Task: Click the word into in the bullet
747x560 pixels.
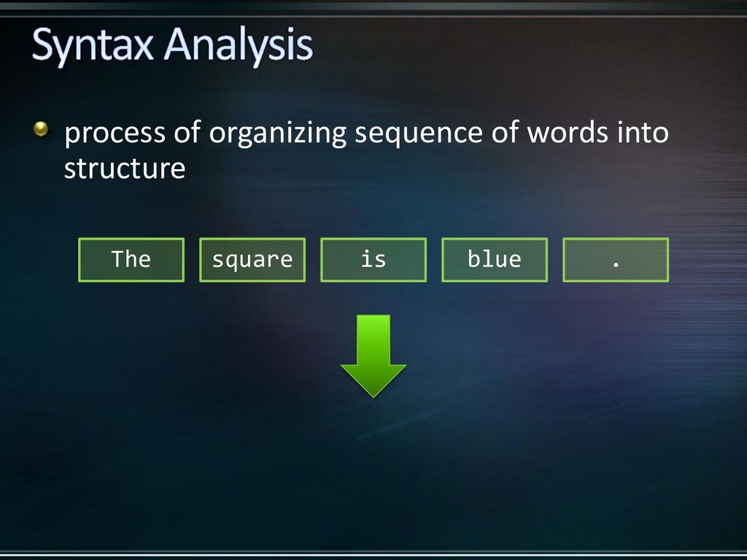Action: [643, 133]
